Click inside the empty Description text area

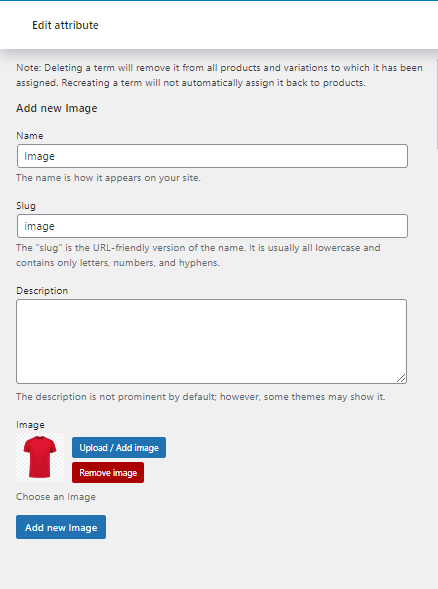click(211, 341)
